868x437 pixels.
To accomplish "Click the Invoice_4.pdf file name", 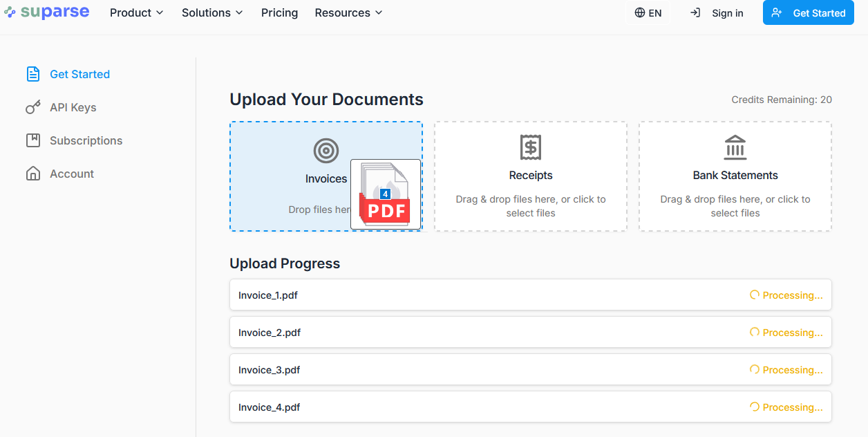I will pyautogui.click(x=269, y=407).
